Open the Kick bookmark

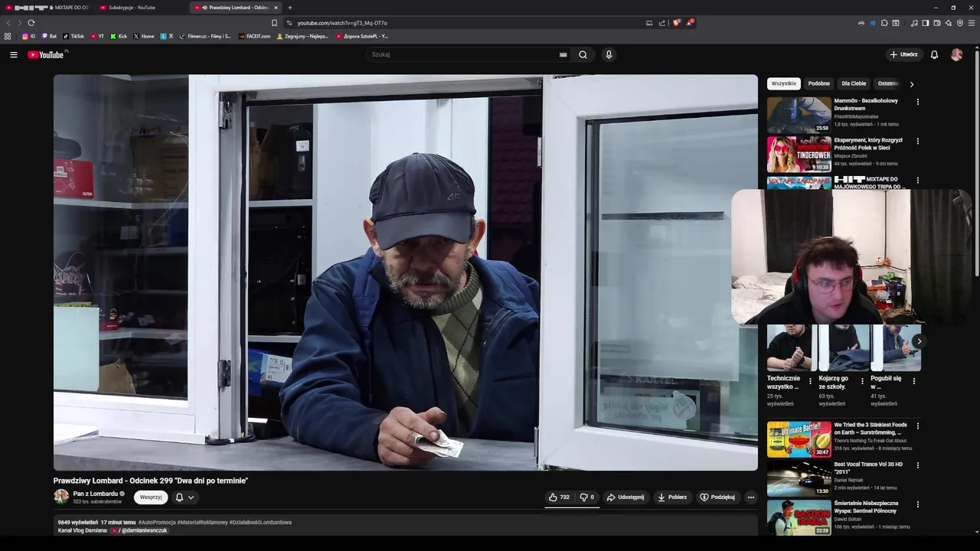[x=119, y=36]
